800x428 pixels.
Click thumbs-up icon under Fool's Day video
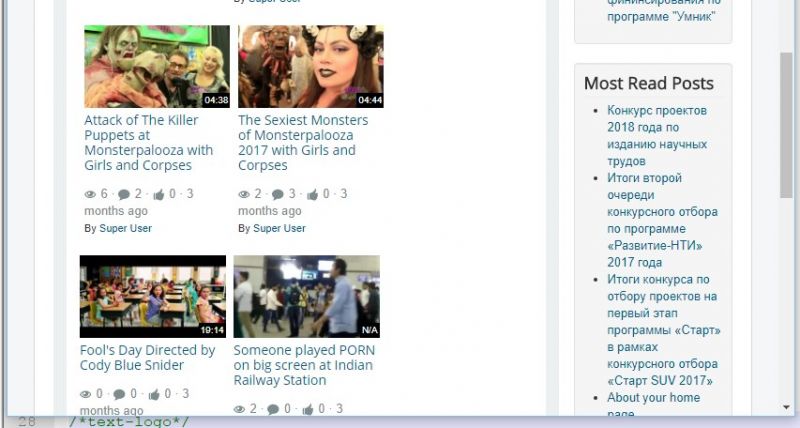coord(153,395)
